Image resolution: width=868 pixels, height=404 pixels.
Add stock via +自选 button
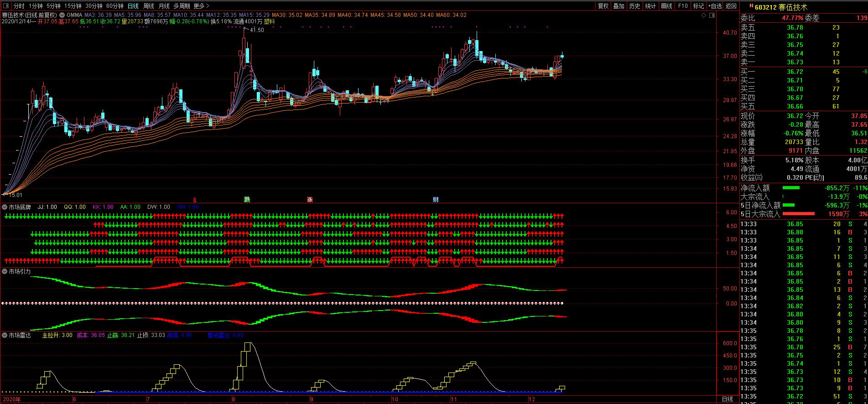(x=715, y=6)
